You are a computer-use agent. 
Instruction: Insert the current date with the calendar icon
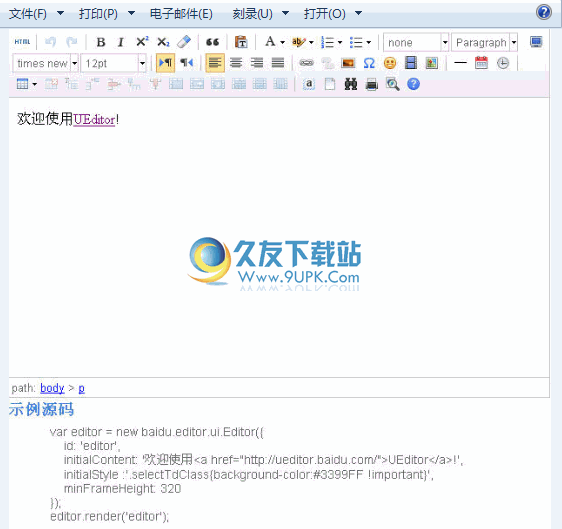[x=481, y=63]
